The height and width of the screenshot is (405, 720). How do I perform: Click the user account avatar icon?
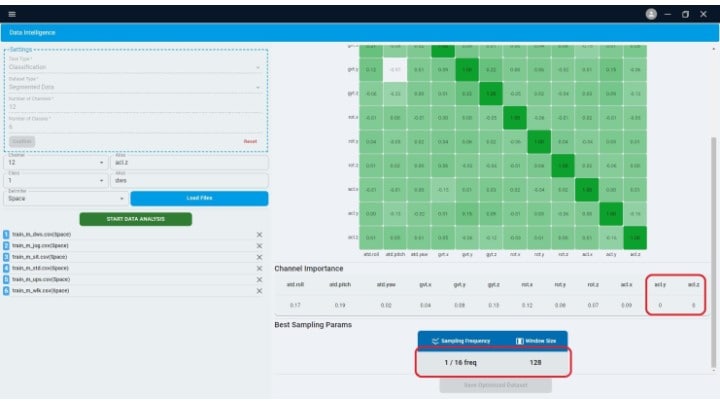tap(652, 14)
